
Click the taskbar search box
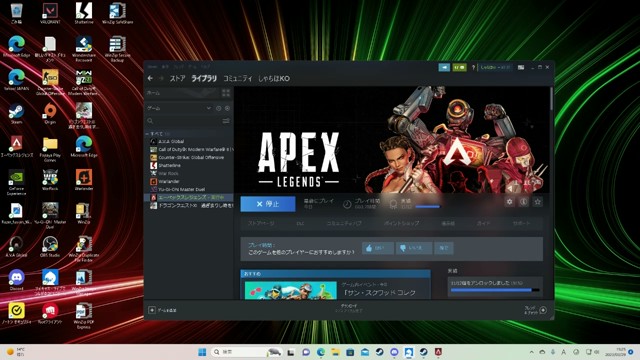pyautogui.click(x=247, y=352)
